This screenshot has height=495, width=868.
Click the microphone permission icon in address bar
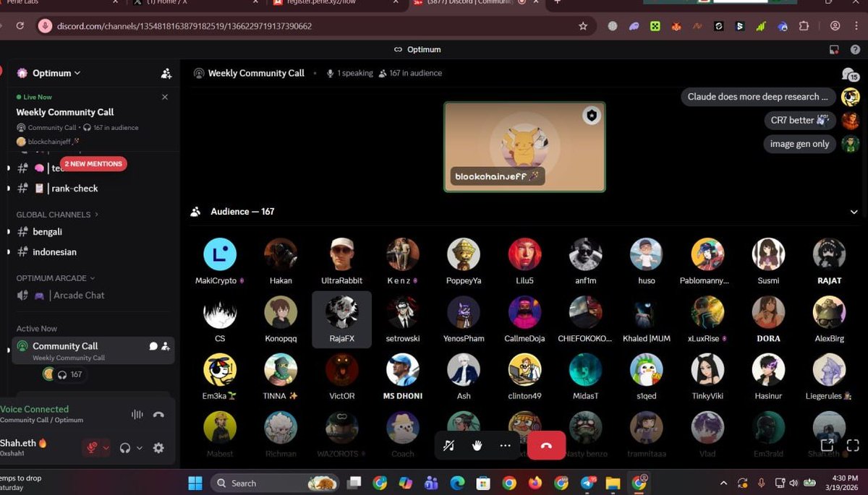coord(45,26)
